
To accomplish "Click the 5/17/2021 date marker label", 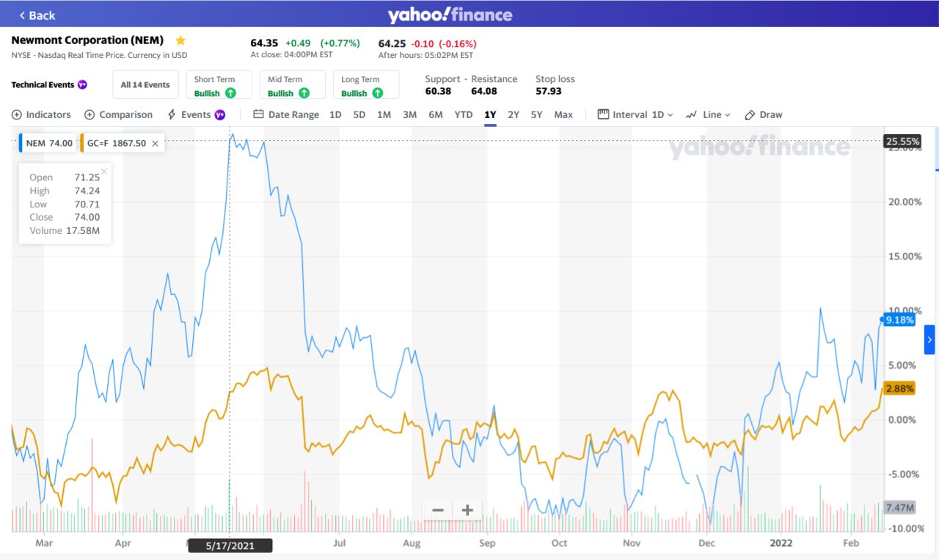I will click(230, 545).
